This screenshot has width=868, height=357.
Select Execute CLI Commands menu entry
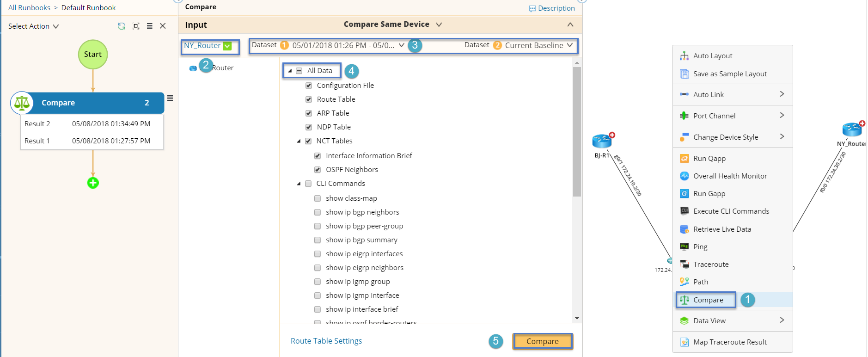coord(731,211)
